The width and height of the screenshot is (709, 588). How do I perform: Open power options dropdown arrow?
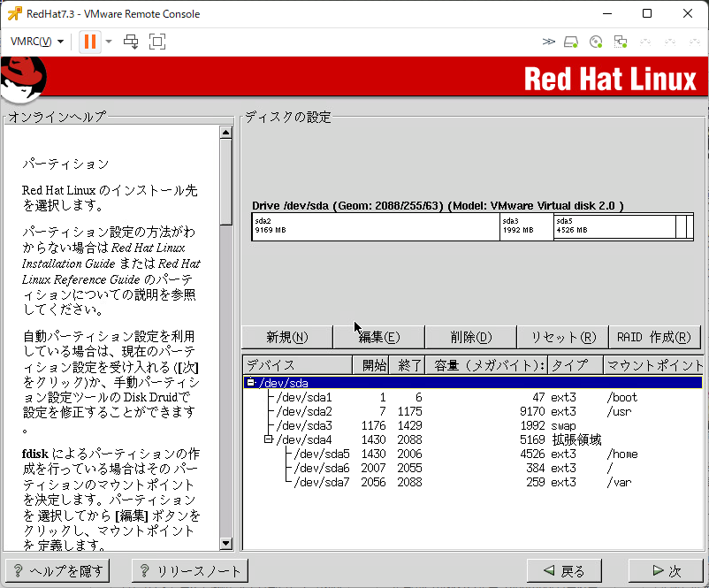[x=109, y=42]
